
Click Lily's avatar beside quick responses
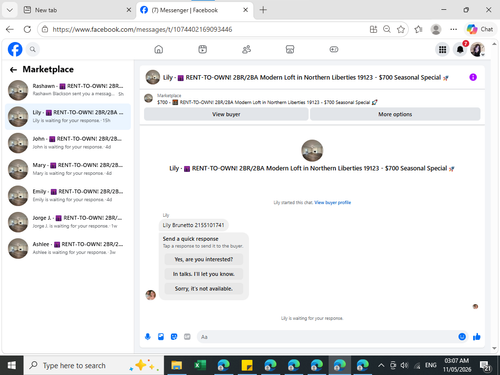[x=151, y=295]
